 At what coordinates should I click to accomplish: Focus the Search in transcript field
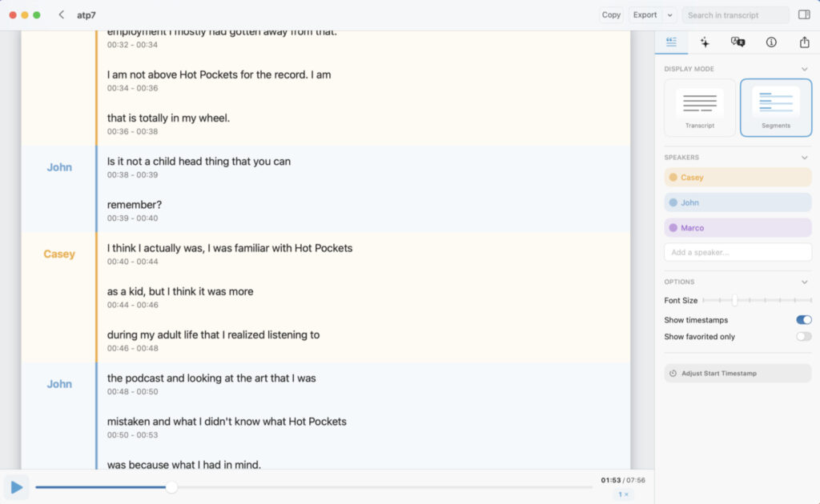(x=735, y=15)
